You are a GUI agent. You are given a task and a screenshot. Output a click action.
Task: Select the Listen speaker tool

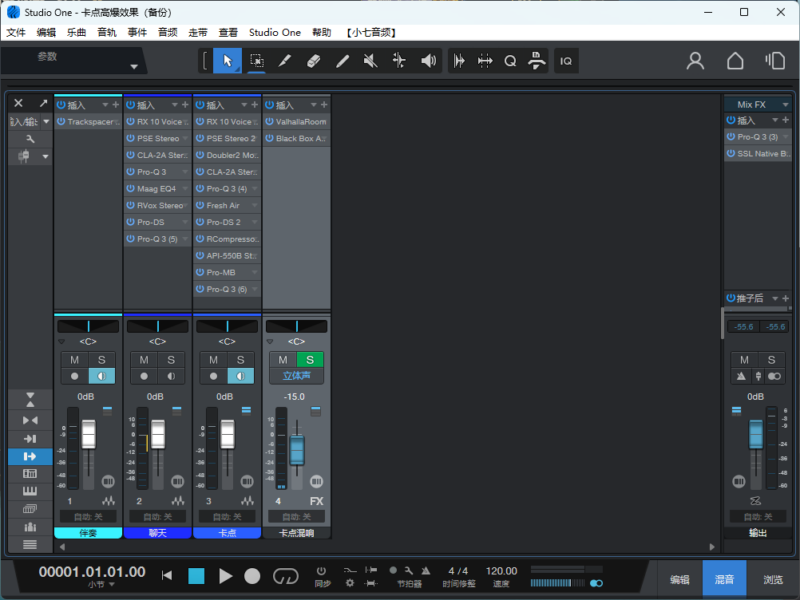428,61
